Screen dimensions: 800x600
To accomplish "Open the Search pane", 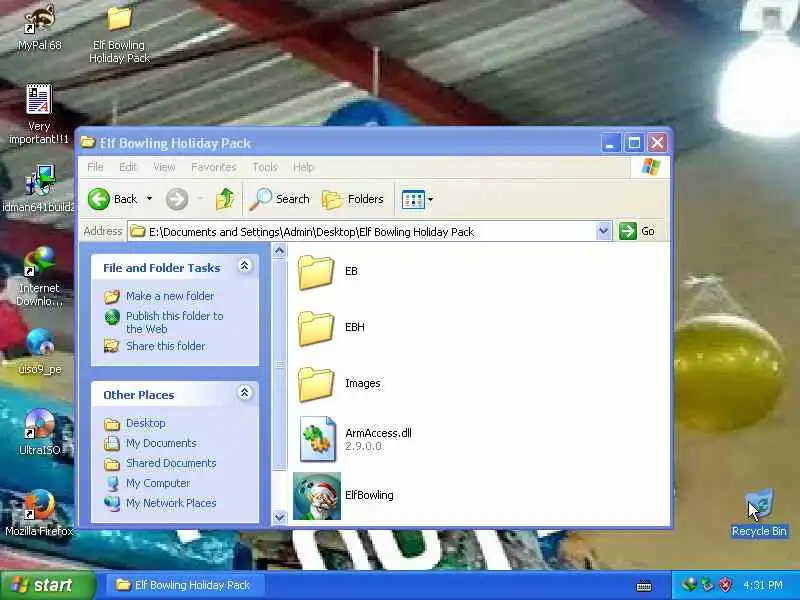I will (x=280, y=199).
